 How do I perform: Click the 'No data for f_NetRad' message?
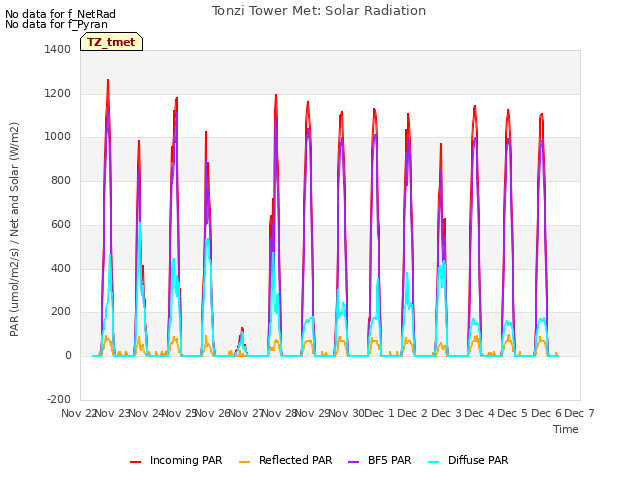[60, 14]
